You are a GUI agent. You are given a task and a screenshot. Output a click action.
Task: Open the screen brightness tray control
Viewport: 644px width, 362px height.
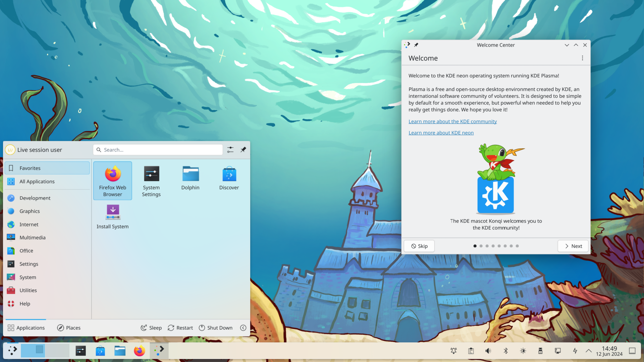point(523,351)
